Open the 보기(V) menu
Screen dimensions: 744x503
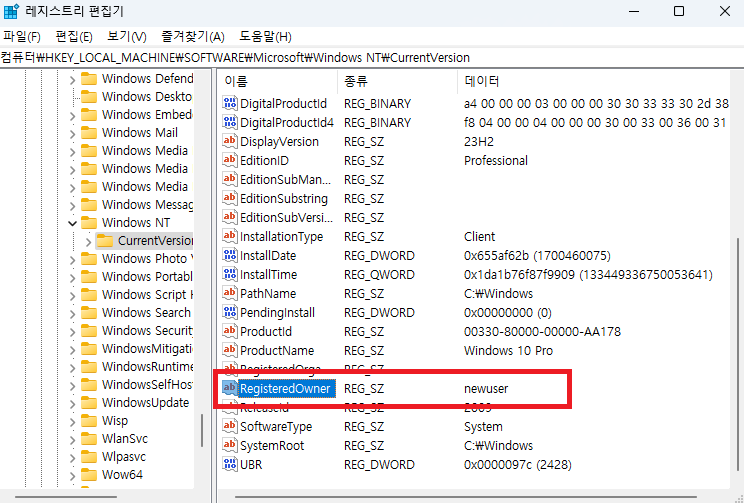pos(127,37)
